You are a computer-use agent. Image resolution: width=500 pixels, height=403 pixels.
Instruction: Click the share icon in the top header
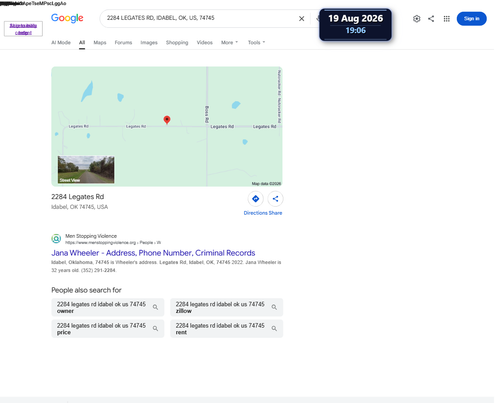coord(431,19)
